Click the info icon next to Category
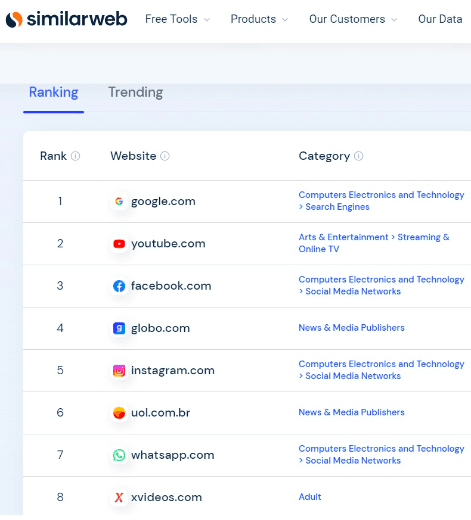The height and width of the screenshot is (520, 471). (359, 156)
